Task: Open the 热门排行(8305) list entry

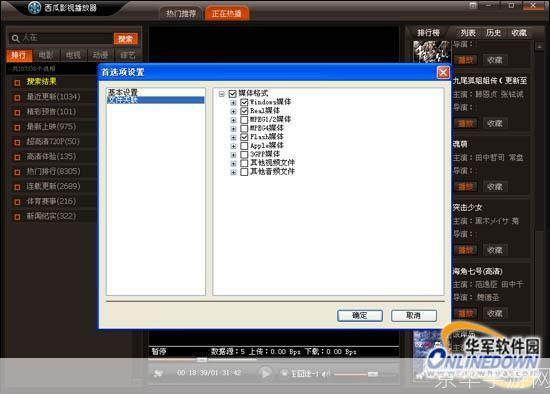Action: pos(53,172)
